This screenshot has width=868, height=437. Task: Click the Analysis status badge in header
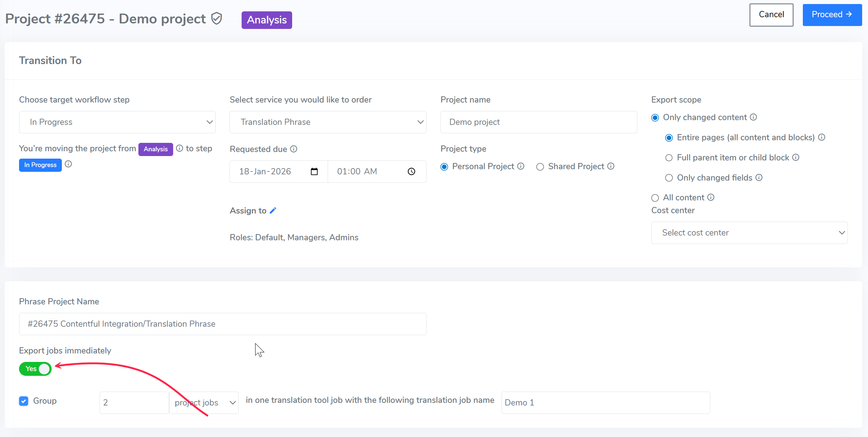point(267,20)
